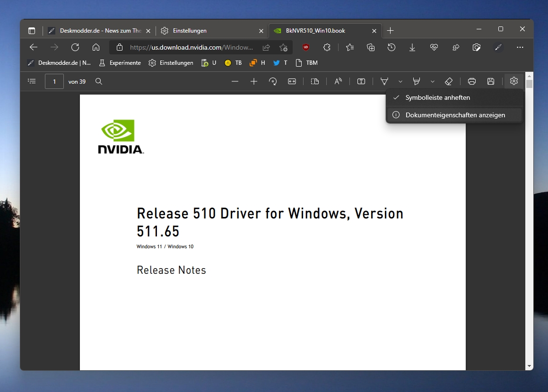Toggle Symbolleiste anheften option
The width and height of the screenshot is (548, 392).
pyautogui.click(x=454, y=97)
